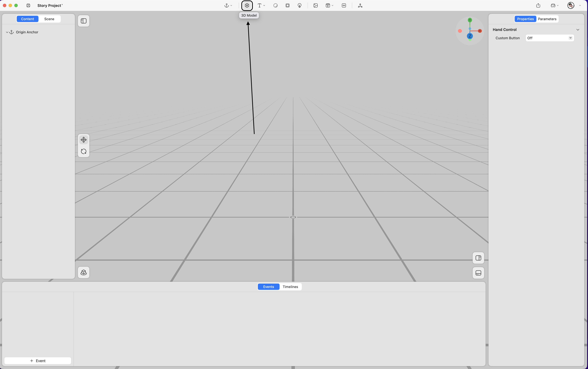Toggle the bottom panel visibility button
The width and height of the screenshot is (588, 369).
tap(478, 273)
